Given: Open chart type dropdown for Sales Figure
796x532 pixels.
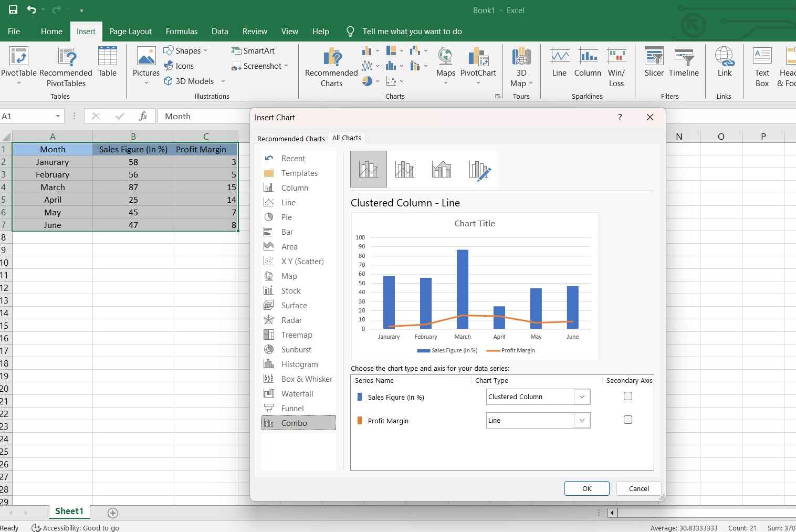Looking at the screenshot, I should (582, 397).
